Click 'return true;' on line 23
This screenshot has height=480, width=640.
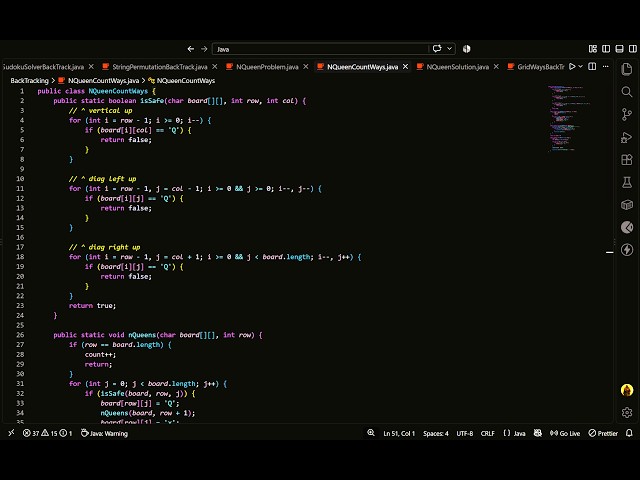point(92,306)
